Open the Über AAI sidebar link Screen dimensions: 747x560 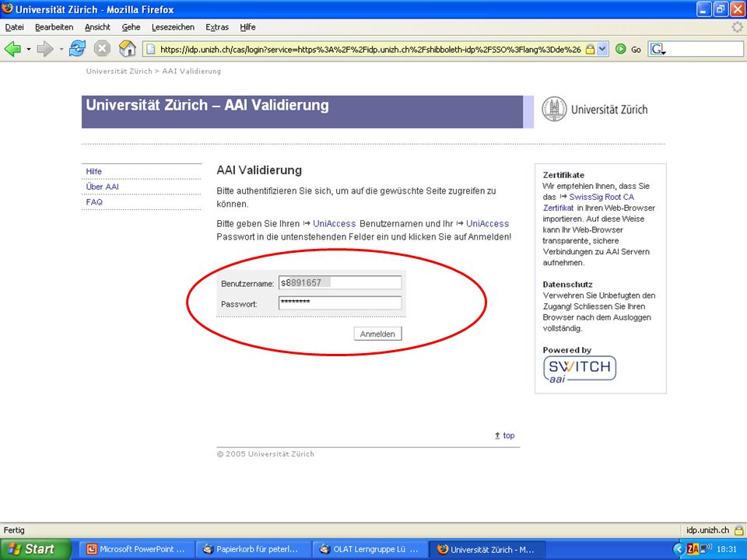(x=103, y=187)
